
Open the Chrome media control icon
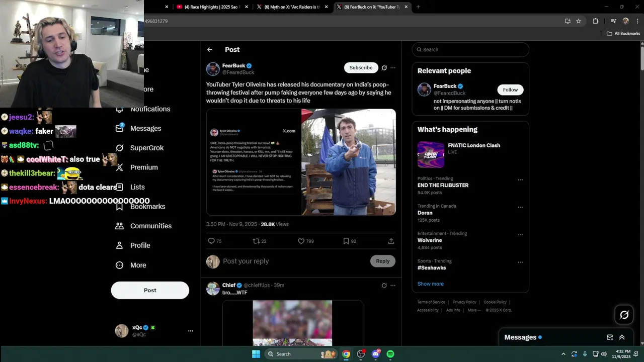(613, 21)
